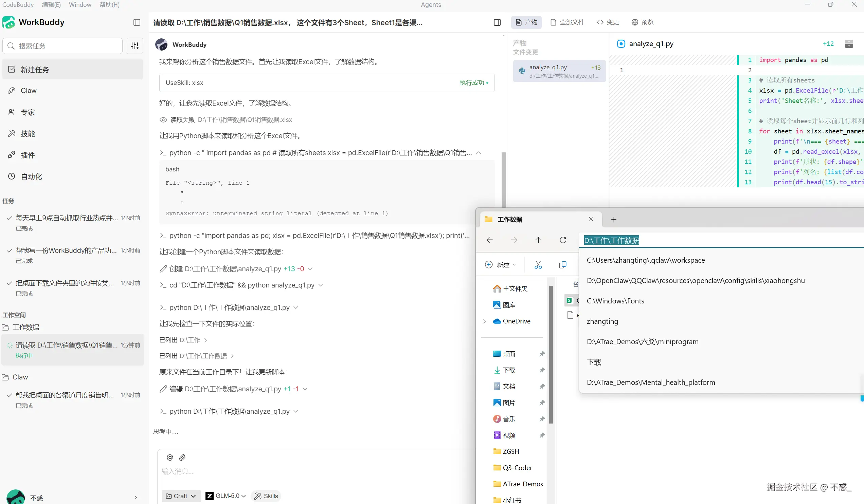Toggle the view icon next to +12
The width and height of the screenshot is (864, 504).
tap(849, 44)
